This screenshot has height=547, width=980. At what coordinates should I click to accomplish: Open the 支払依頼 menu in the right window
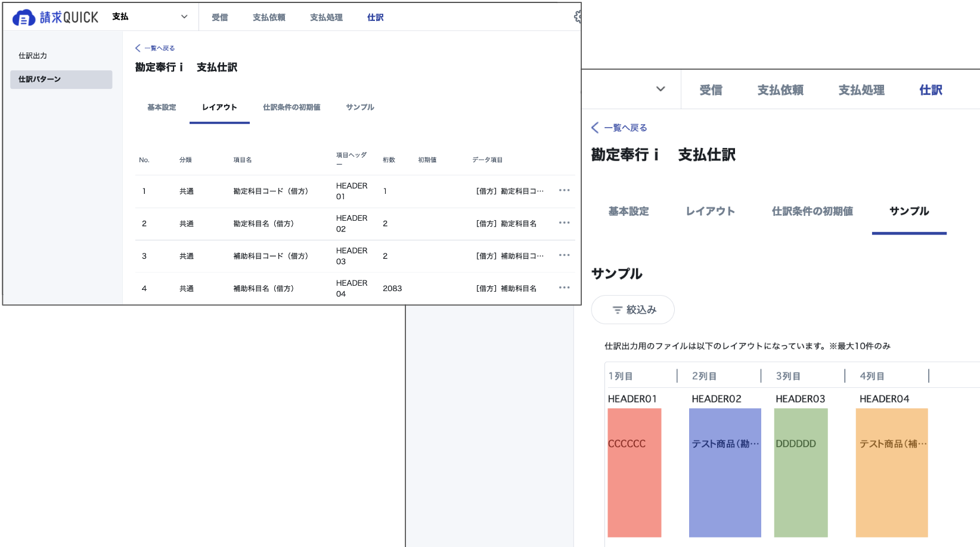click(x=780, y=90)
